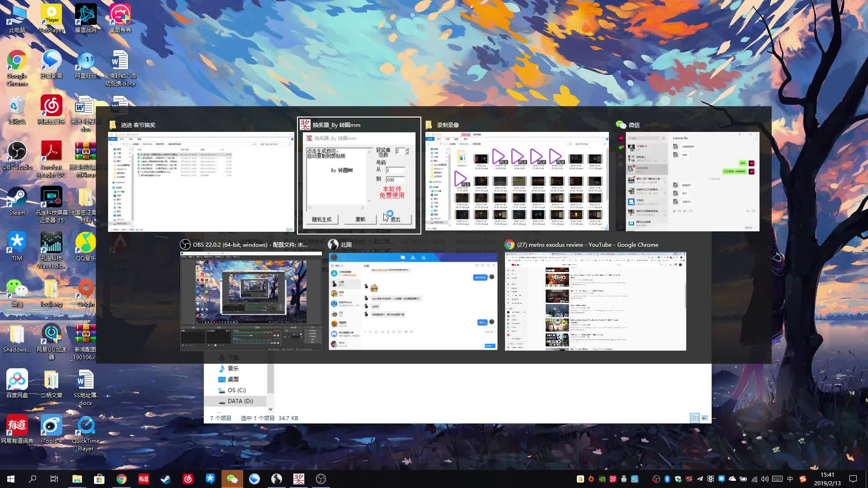Select the 网易有道词典 desktop icon

point(17,430)
